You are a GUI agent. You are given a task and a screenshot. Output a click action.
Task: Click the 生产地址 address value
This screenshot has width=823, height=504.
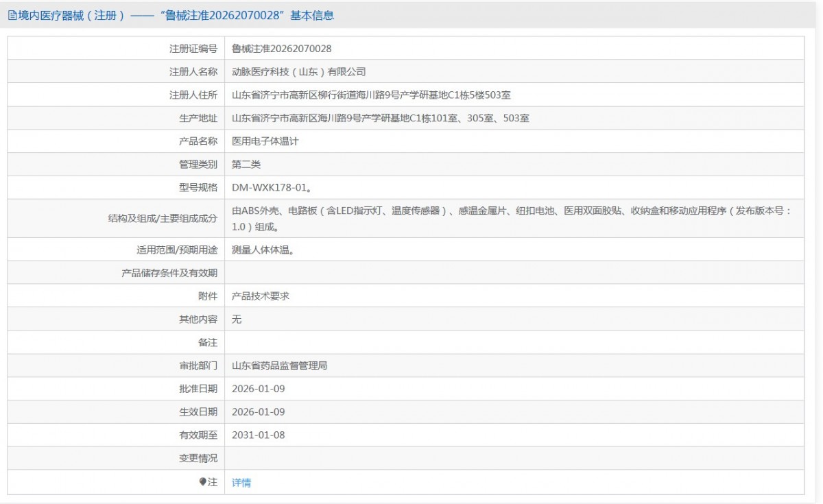click(381, 118)
